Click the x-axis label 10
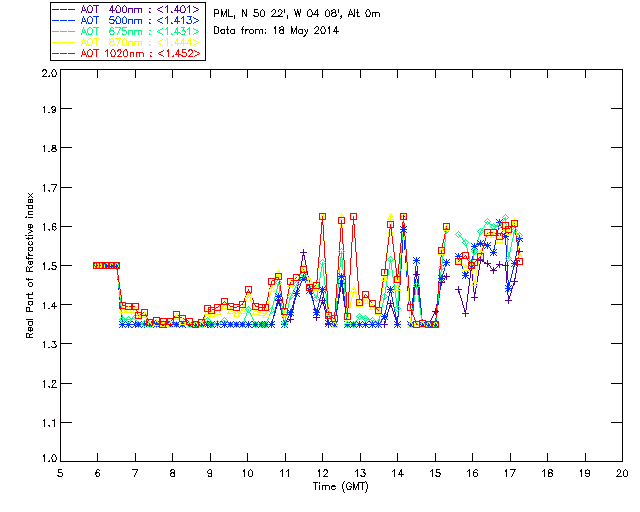The height and width of the screenshot is (512, 640). coord(247,473)
